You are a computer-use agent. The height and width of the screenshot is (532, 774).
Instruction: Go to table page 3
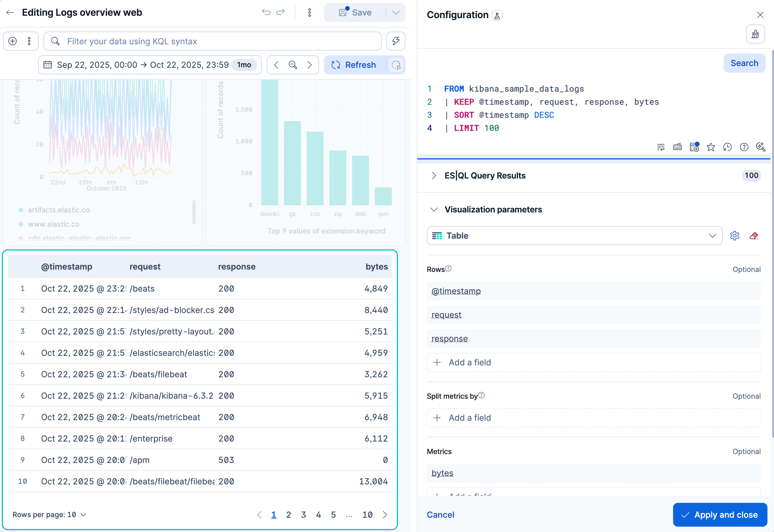(303, 515)
